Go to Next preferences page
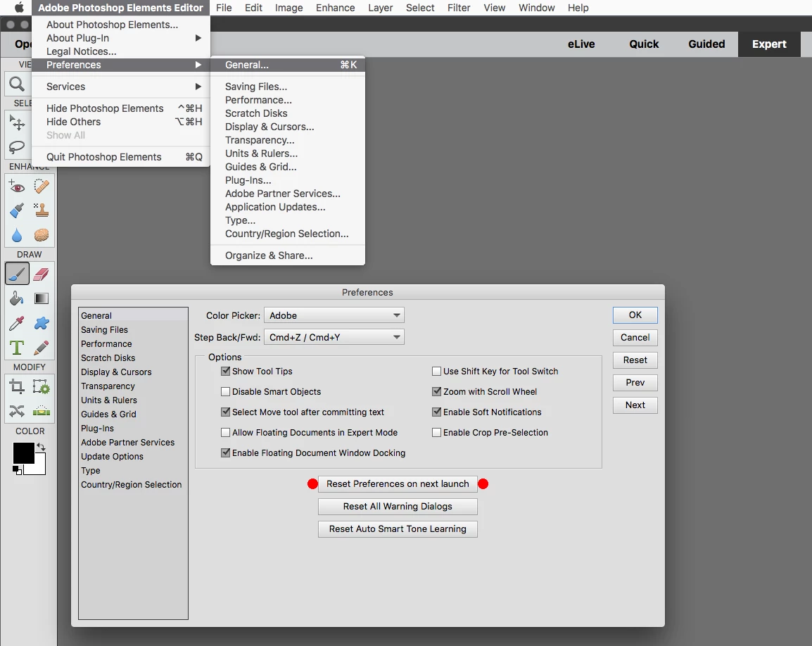Image resolution: width=812 pixels, height=646 pixels. coord(635,405)
